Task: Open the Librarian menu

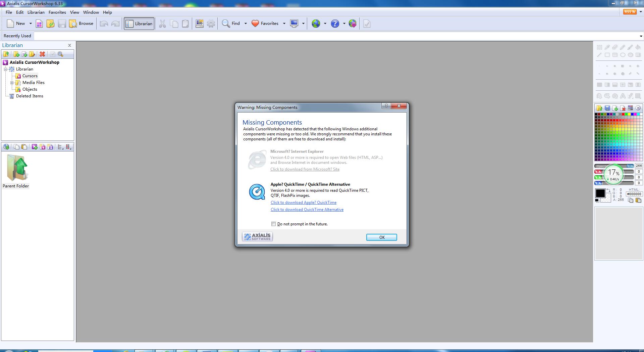Action: point(36,12)
